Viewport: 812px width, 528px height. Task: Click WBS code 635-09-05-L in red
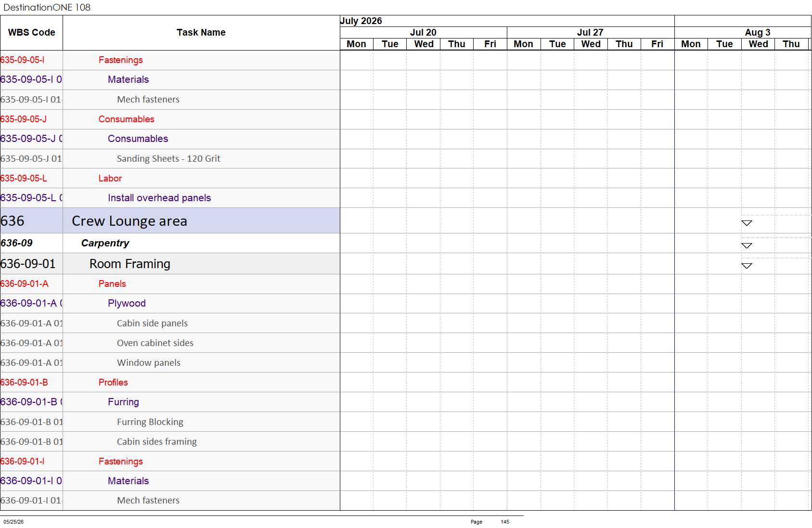(24, 179)
